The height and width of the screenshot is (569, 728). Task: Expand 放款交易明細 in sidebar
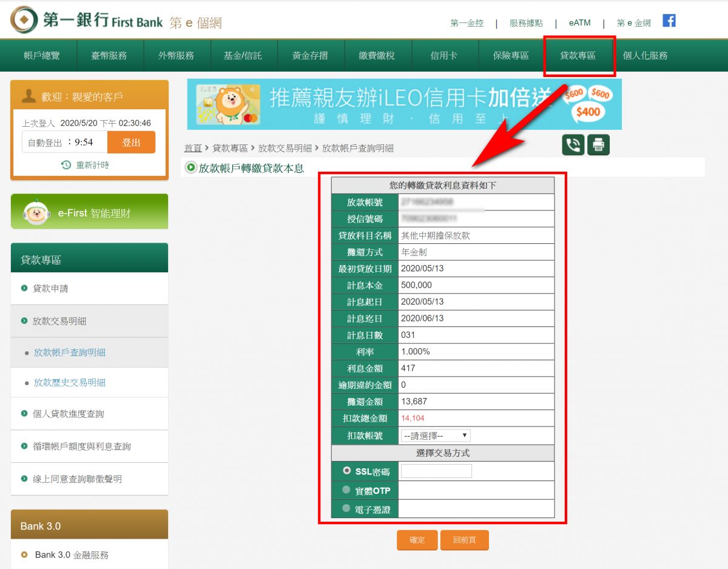point(59,322)
